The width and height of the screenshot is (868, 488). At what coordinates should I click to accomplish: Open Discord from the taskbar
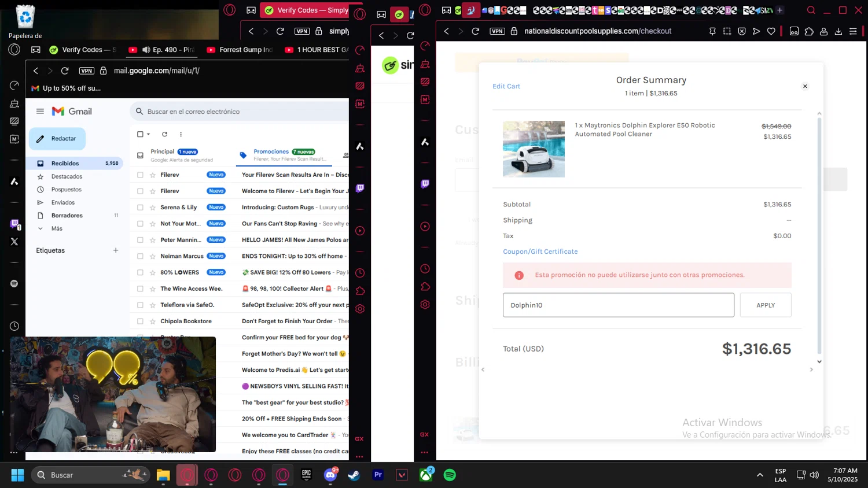coord(331,475)
